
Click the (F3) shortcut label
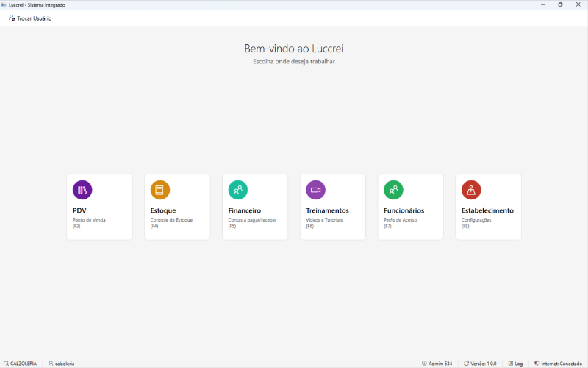[x=76, y=227]
